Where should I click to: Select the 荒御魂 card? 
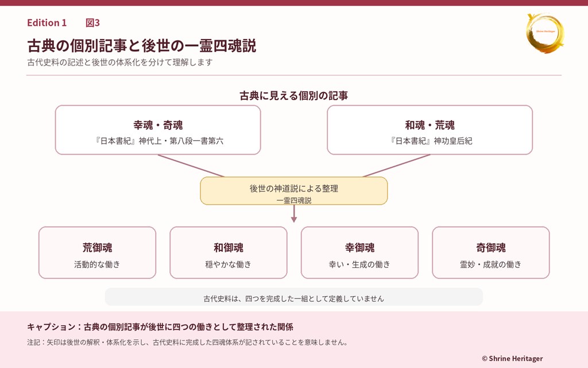97,253
